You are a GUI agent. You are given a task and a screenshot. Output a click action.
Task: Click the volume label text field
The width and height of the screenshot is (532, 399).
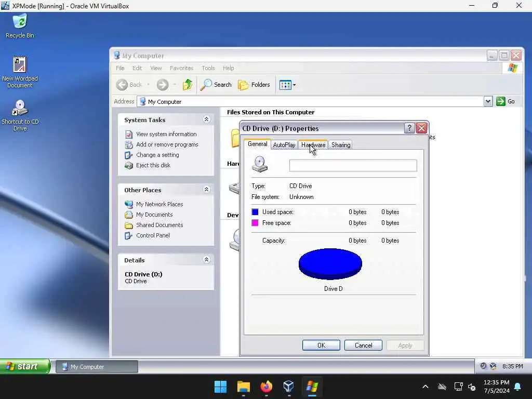click(x=353, y=166)
